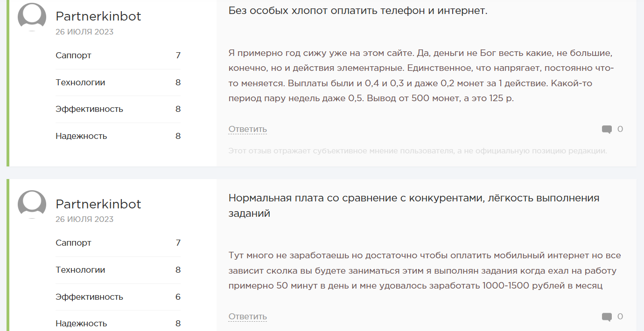Open the Ответить link on the second review
644x331 pixels.
pos(247,317)
